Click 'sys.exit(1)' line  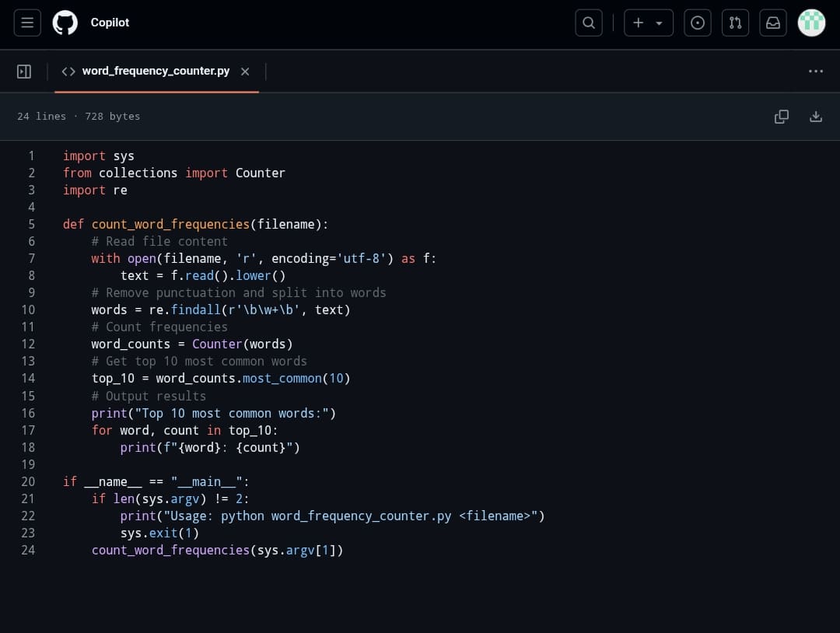pyautogui.click(x=159, y=533)
